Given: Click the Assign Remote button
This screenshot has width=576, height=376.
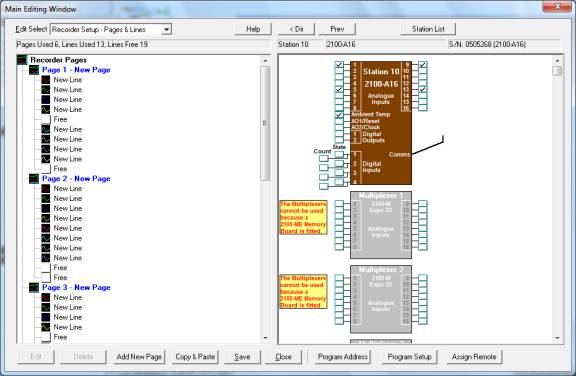Looking at the screenshot, I should pos(474,357).
